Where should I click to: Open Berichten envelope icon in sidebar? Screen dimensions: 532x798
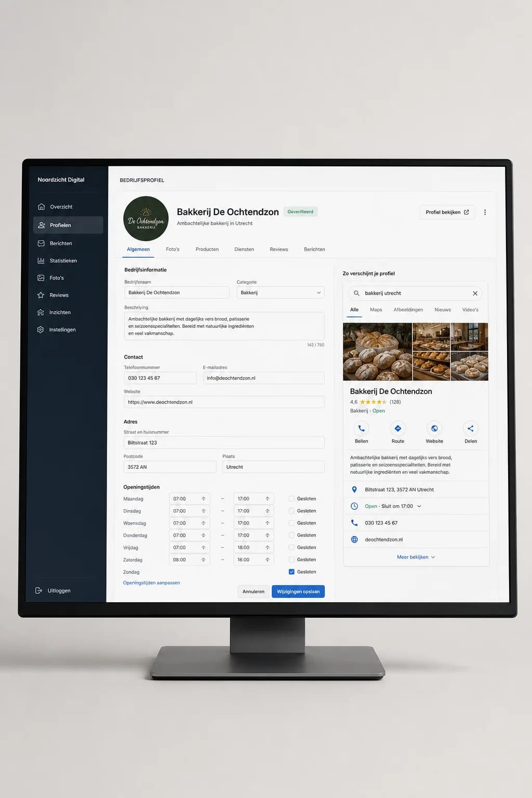point(41,243)
